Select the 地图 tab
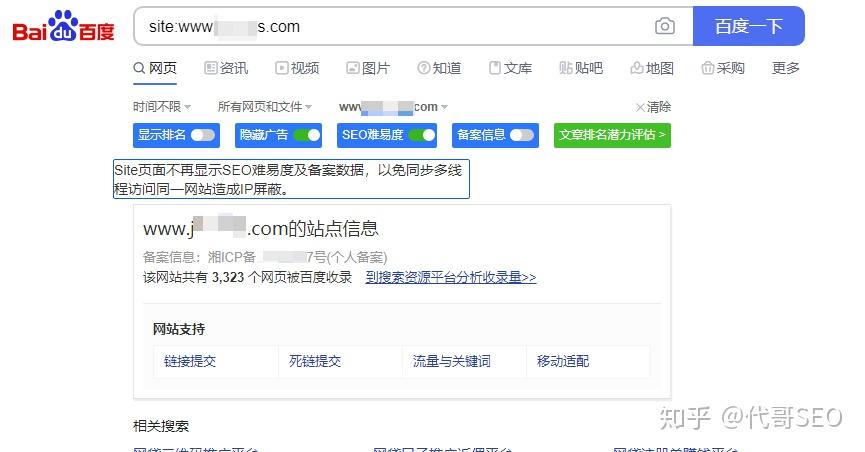The height and width of the screenshot is (452, 865). point(652,68)
